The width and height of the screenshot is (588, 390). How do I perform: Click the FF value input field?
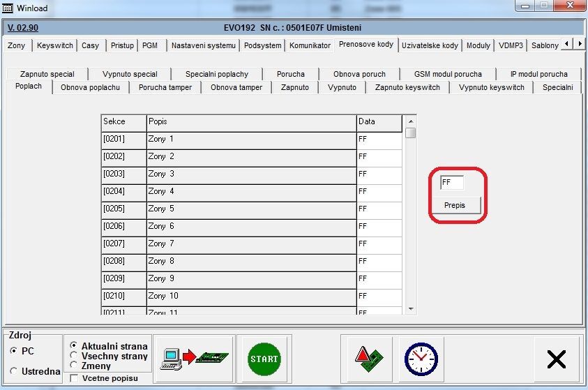[451, 183]
